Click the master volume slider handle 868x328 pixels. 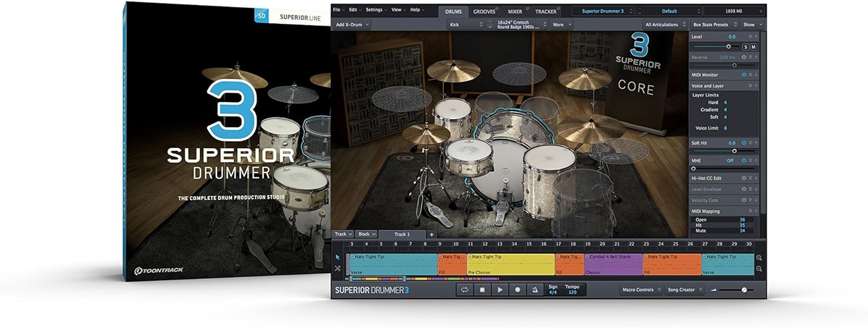pyautogui.click(x=744, y=290)
